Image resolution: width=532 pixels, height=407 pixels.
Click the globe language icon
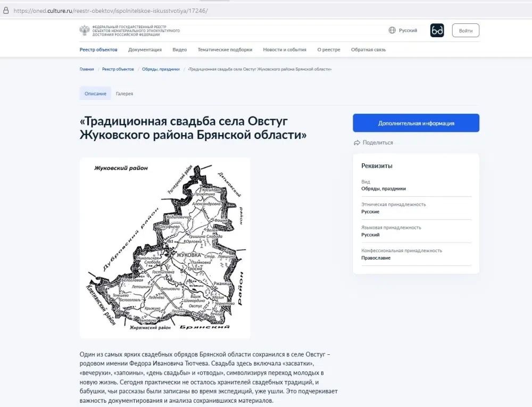[x=392, y=30]
